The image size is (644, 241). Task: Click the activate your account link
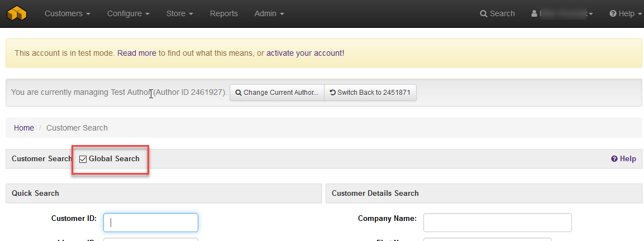pos(305,53)
